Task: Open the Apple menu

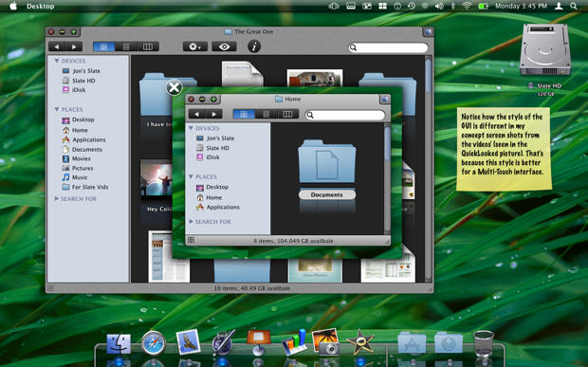Action: tap(13, 6)
